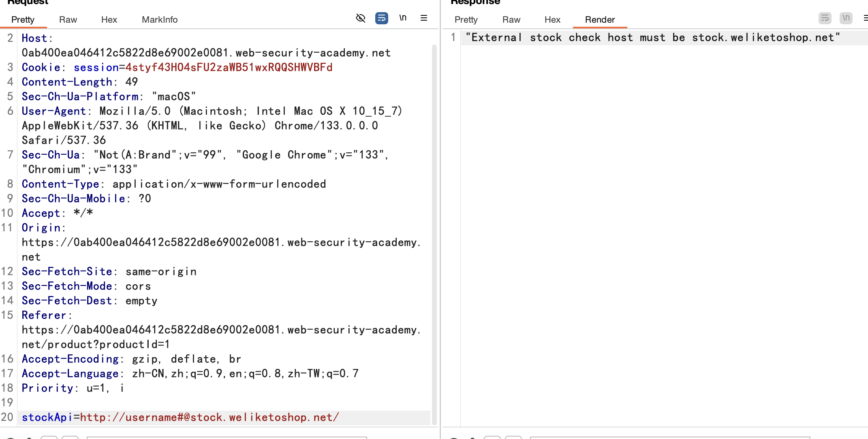Switch to the Request Raw tab
The height and width of the screenshot is (439, 868).
(x=68, y=19)
